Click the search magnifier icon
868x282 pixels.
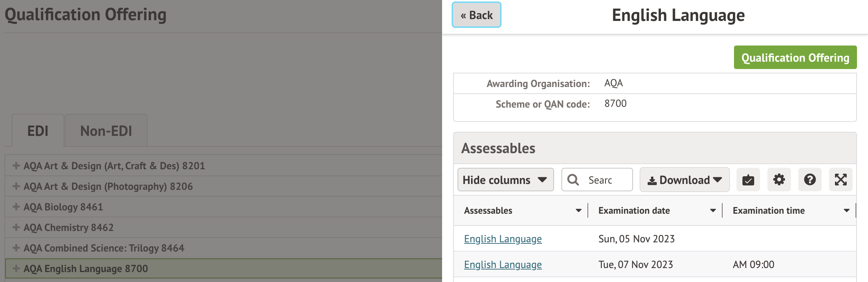coord(573,180)
